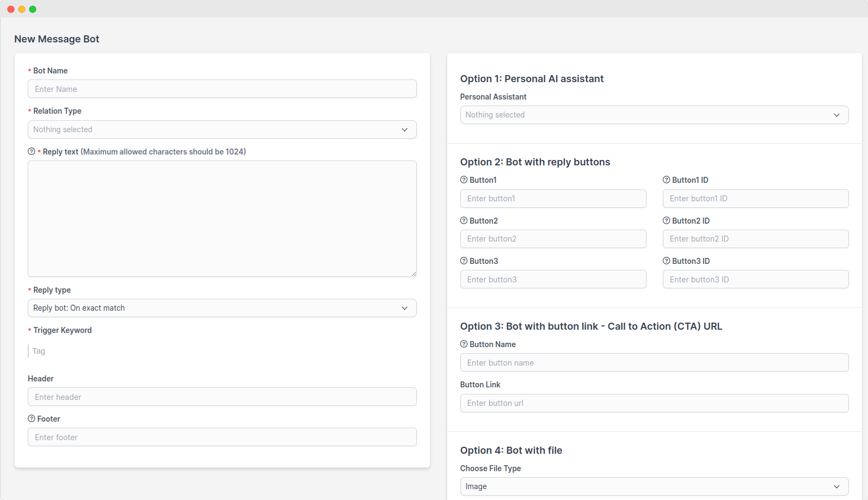This screenshot has width=868, height=500.
Task: Click help icon beside Reply text label
Action: pyautogui.click(x=32, y=152)
